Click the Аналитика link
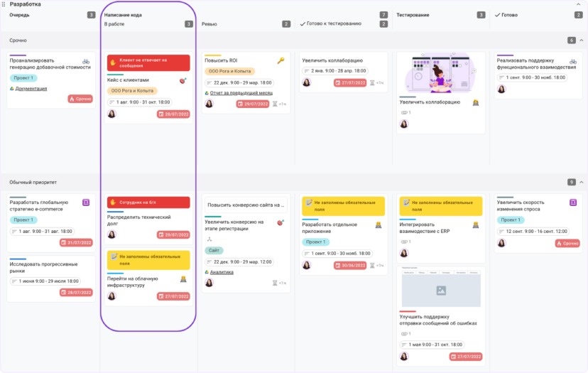 coord(222,272)
